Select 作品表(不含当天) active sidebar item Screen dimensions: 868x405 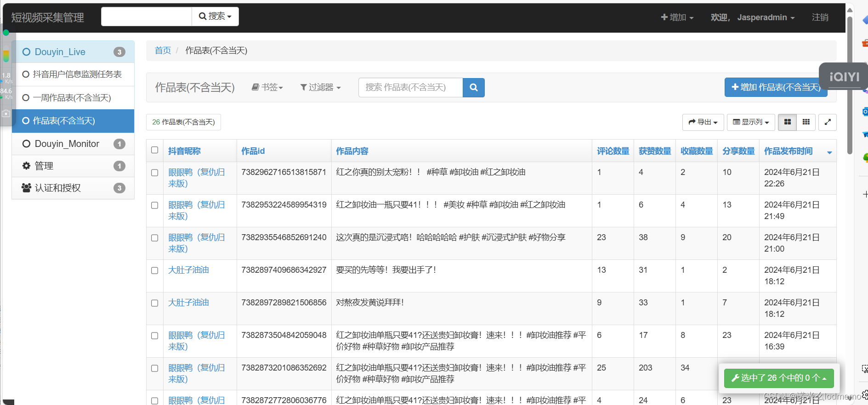[73, 121]
